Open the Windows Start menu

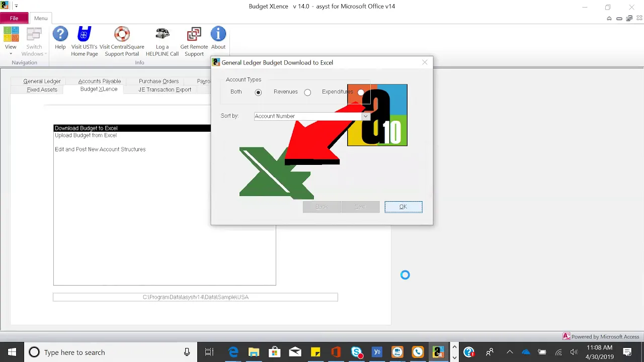(12, 352)
